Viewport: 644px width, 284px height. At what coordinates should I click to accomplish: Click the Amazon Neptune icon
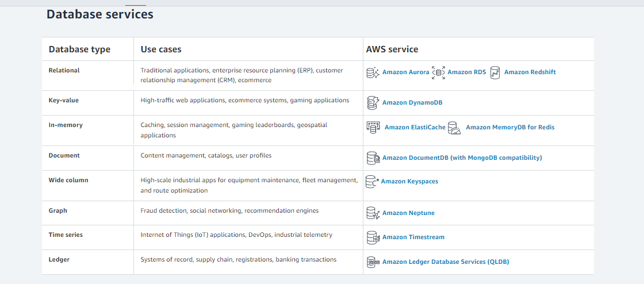tap(373, 213)
